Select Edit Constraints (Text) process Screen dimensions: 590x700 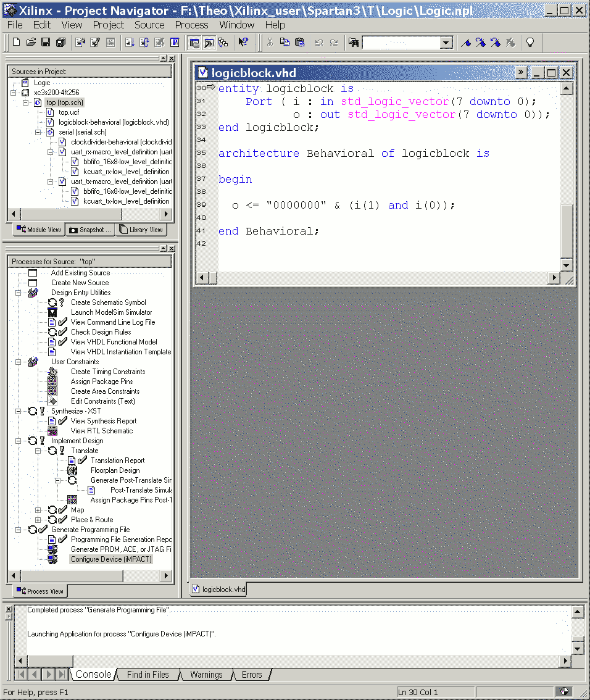(x=102, y=401)
